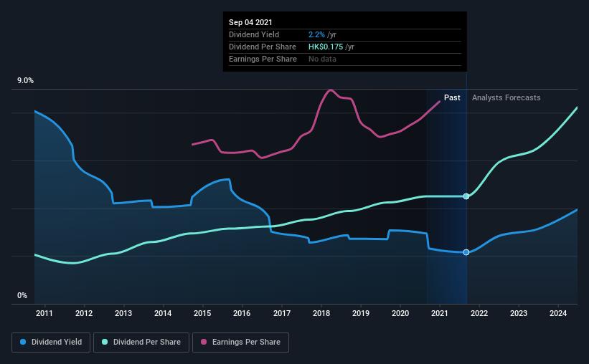Click the 2021 x-axis year label
The height and width of the screenshot is (364, 589).
(x=440, y=313)
